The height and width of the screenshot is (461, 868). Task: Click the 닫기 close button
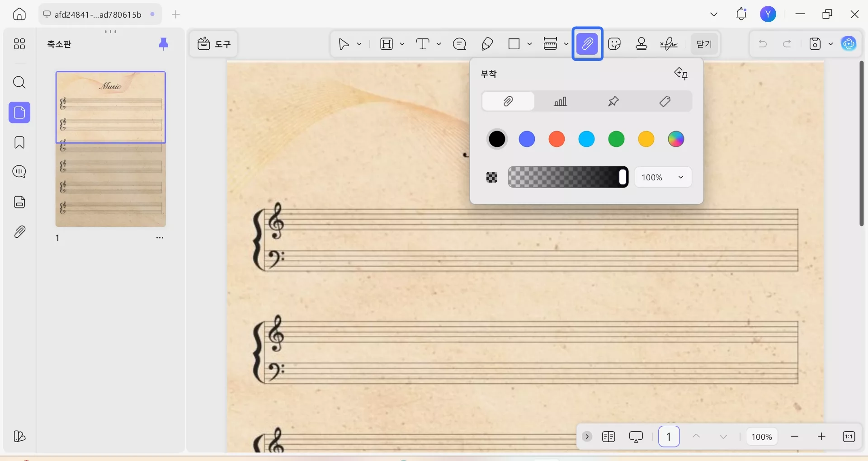[x=704, y=44]
